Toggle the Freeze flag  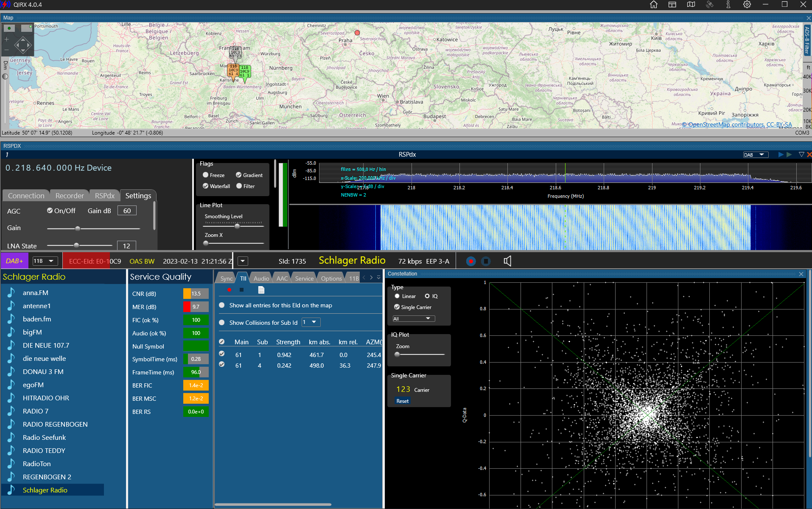pos(205,175)
